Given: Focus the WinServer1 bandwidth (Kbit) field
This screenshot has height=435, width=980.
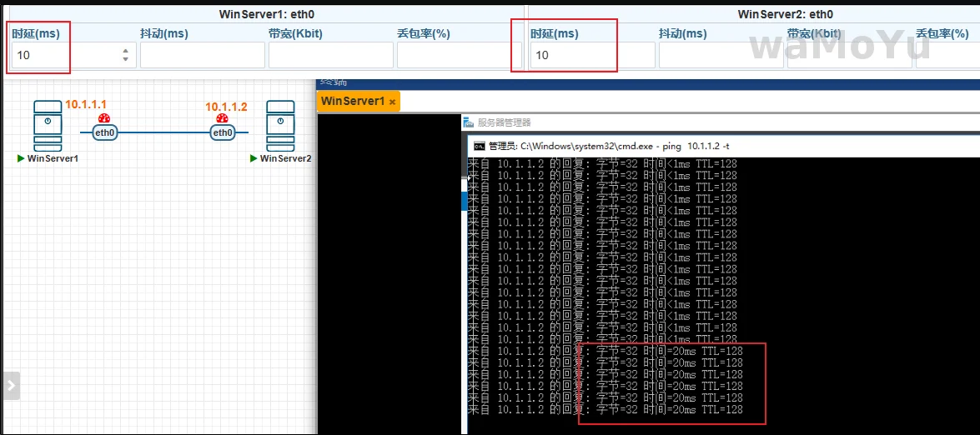Looking at the screenshot, I should [330, 55].
